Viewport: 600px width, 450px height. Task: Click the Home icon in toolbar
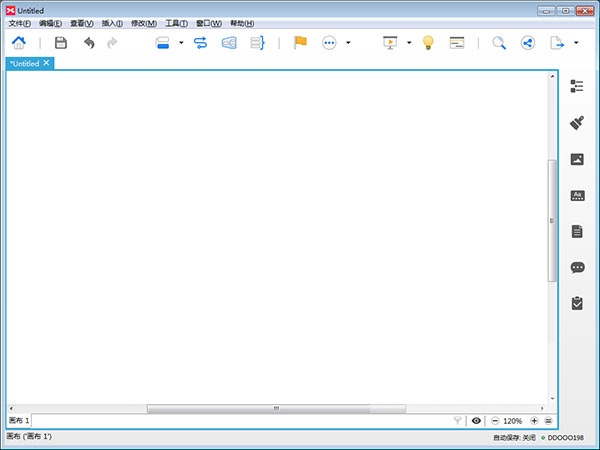coord(19,43)
